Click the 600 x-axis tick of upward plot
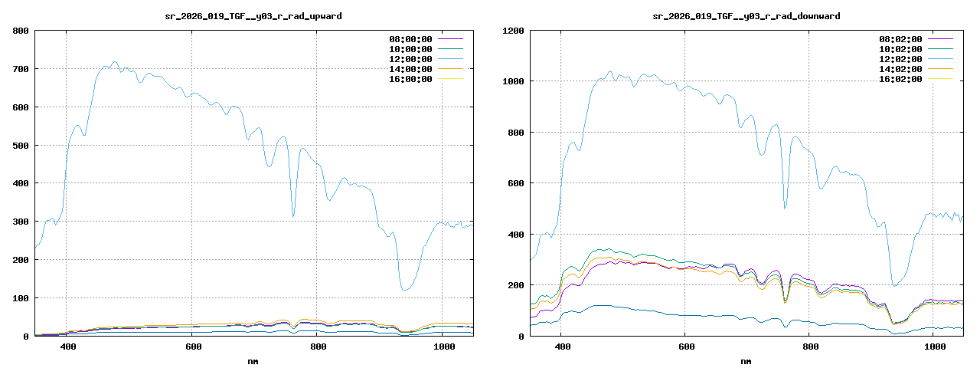980x368 pixels. click(193, 347)
